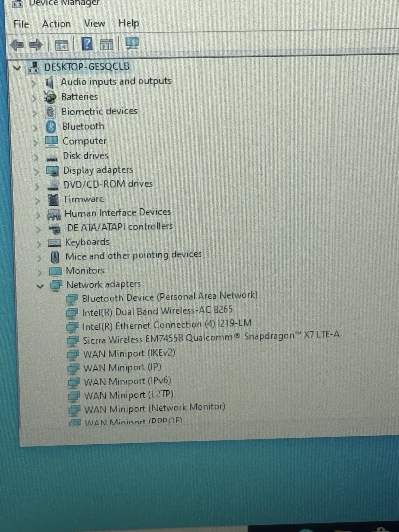Viewport: 399px width, 532px height.
Task: Open the File menu
Action: 21,24
